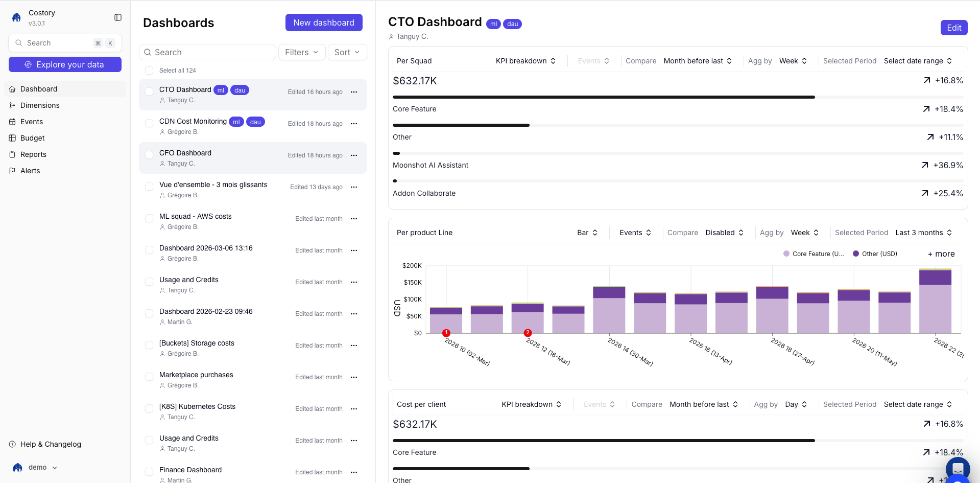Open Cost per client Agg by Day dropdown
The height and width of the screenshot is (483, 980).
point(796,404)
